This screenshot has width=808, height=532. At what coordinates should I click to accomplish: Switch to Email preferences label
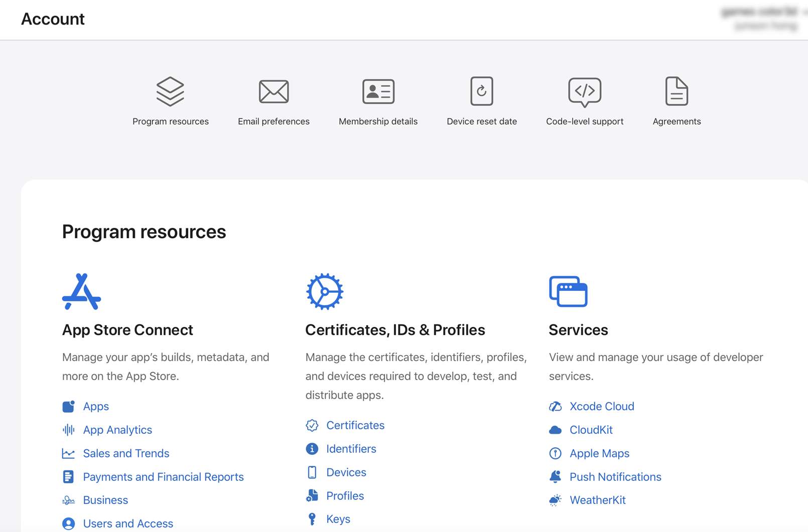coord(274,121)
